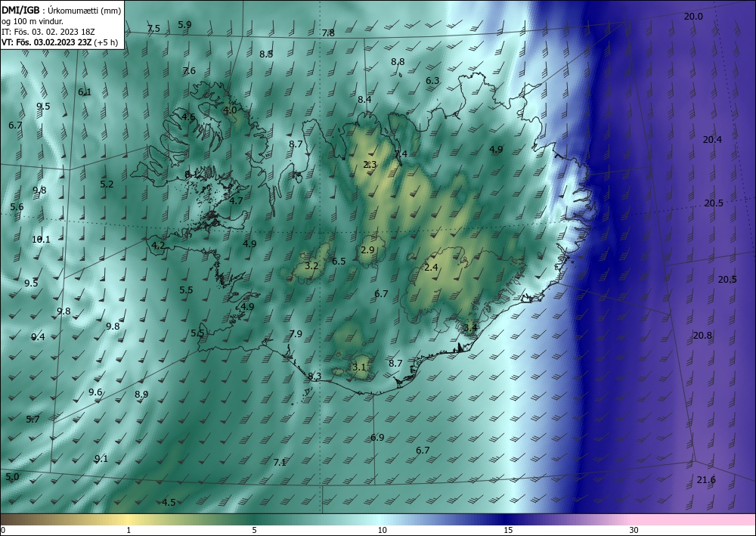Viewport: 756px width, 536px height.
Task: Click the 9.1 value on the map
Action: [x=101, y=459]
